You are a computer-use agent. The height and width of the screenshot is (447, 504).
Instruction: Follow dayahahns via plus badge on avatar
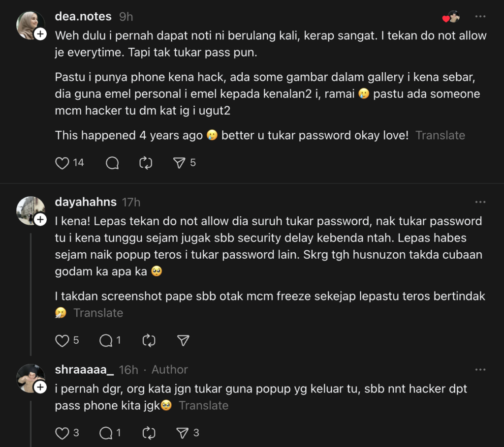tap(40, 219)
